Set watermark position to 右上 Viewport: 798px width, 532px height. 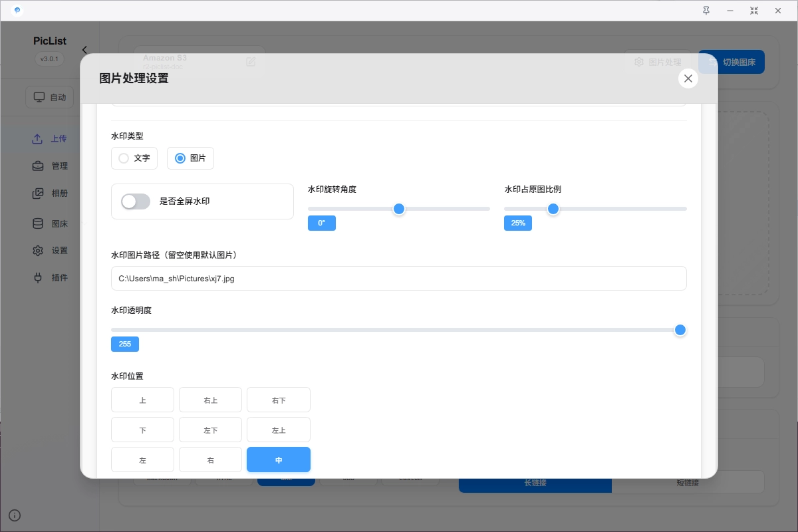pos(210,400)
